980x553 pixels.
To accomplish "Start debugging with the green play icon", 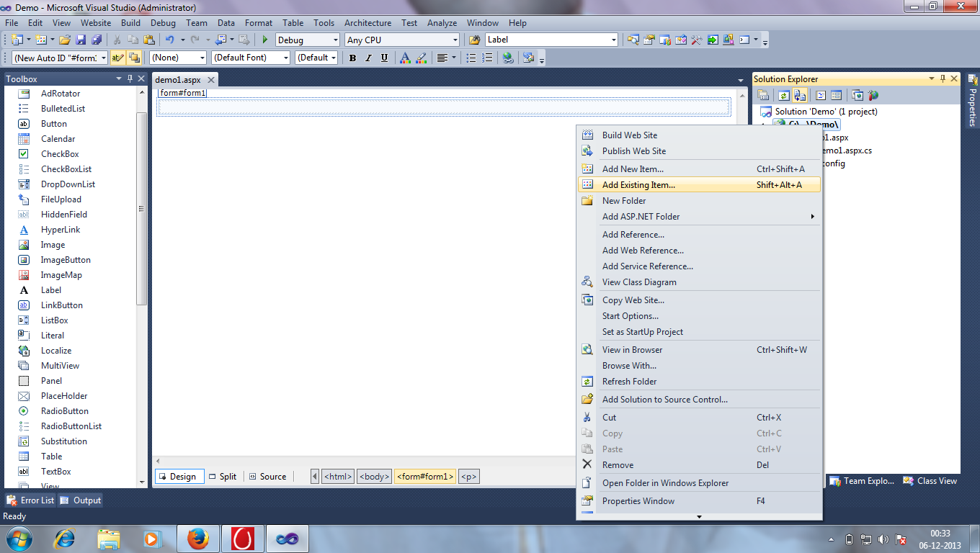I will point(265,40).
